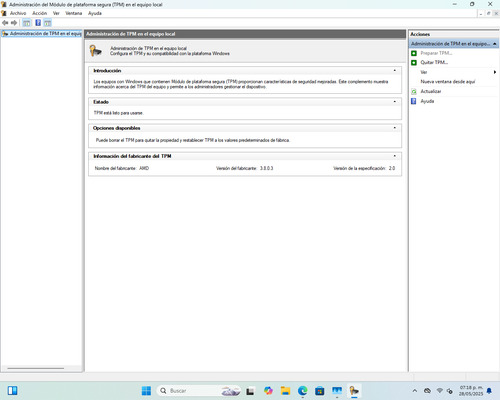This screenshot has width=500, height=400.
Task: Click the TPM console taskbar icon
Action: [x=354, y=391]
